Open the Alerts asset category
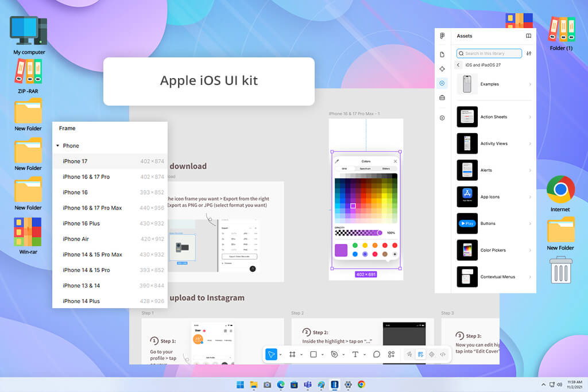This screenshot has width=588, height=392. click(x=494, y=170)
